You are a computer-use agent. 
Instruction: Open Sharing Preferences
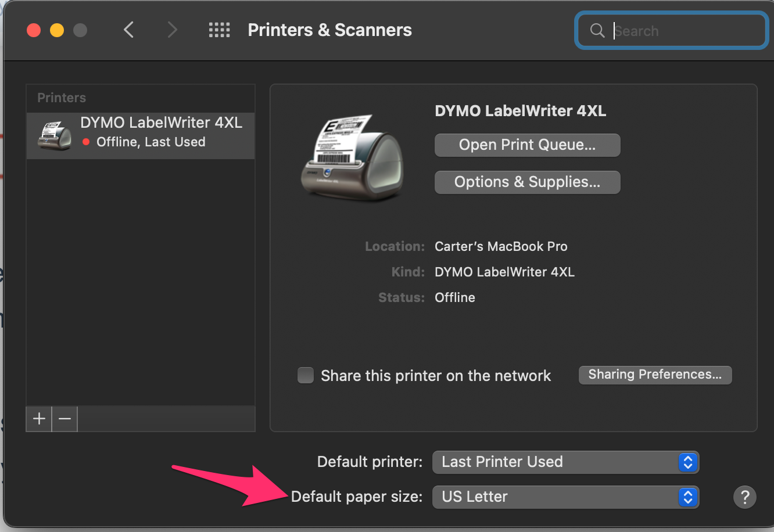coord(655,375)
